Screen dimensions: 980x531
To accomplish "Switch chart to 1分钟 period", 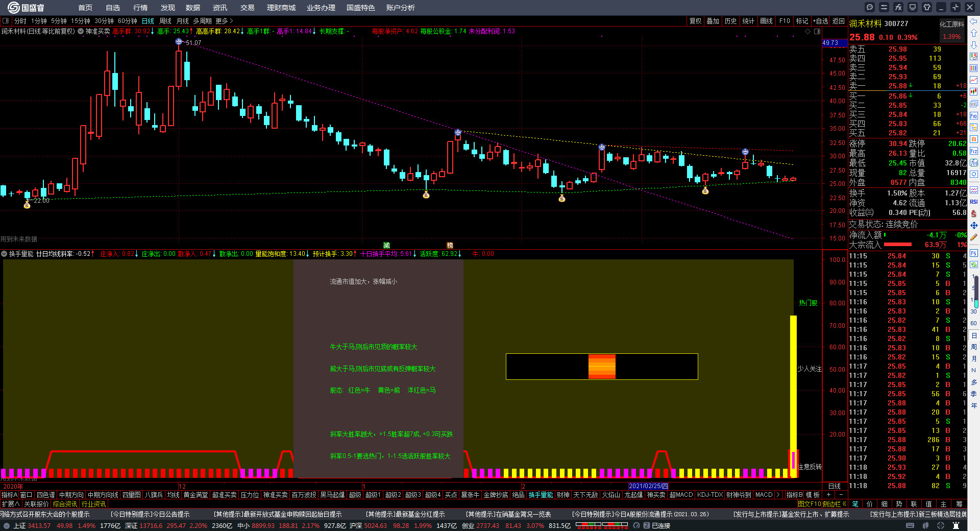I will [x=39, y=21].
